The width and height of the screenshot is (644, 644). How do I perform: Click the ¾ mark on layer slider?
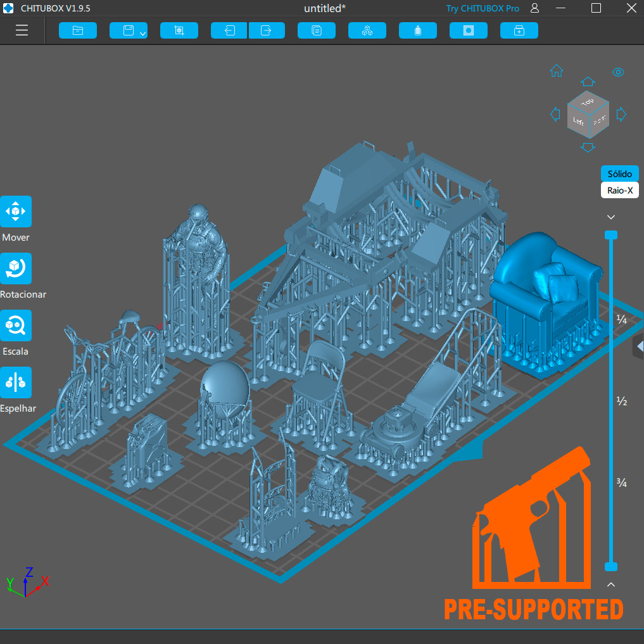[x=622, y=483]
